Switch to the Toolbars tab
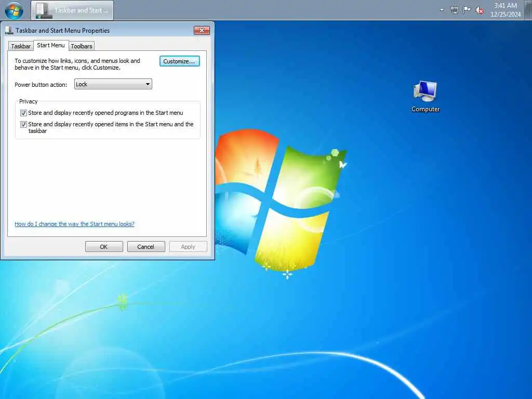532x399 pixels. click(82, 46)
